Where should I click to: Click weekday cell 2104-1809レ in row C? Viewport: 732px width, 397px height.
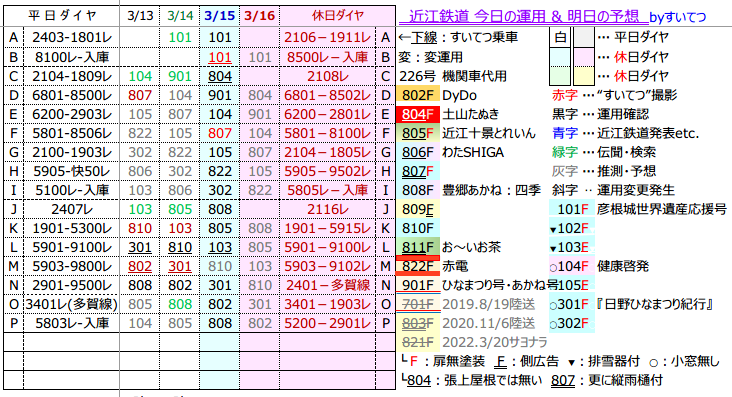coord(72,76)
